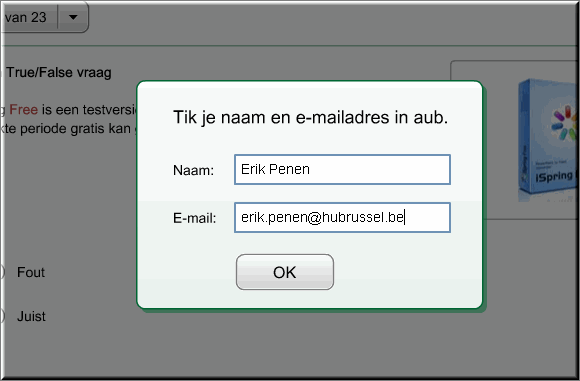Viewport: 580px width, 381px height.
Task: Click the red 'Free' word
Action: pyautogui.click(x=23, y=109)
